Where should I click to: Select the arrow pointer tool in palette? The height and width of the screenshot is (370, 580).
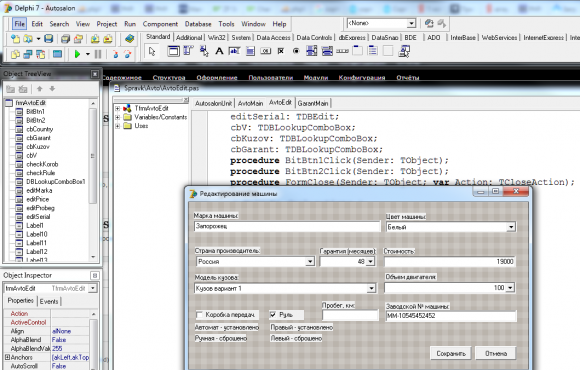point(152,51)
